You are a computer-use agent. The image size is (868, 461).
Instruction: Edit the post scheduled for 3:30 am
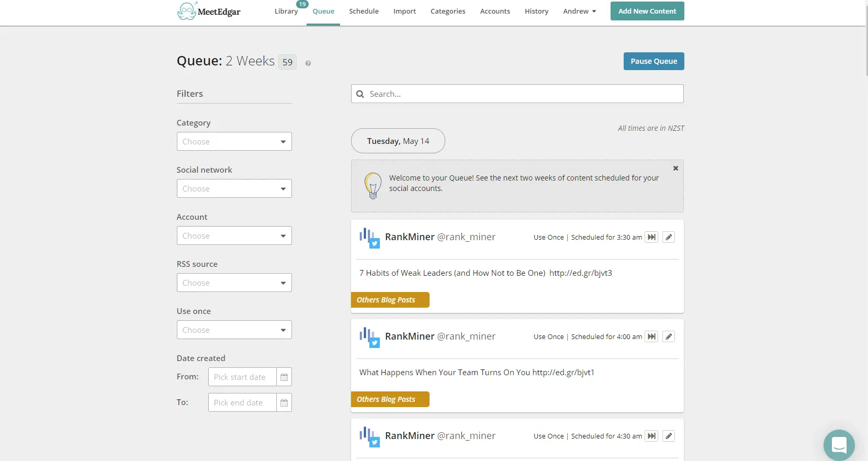pyautogui.click(x=669, y=237)
